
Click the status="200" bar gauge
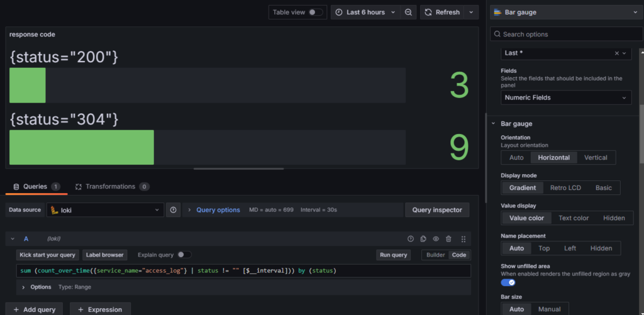208,86
